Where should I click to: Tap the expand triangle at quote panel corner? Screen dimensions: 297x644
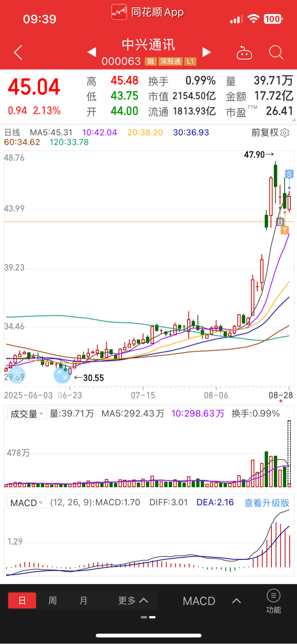[294, 120]
